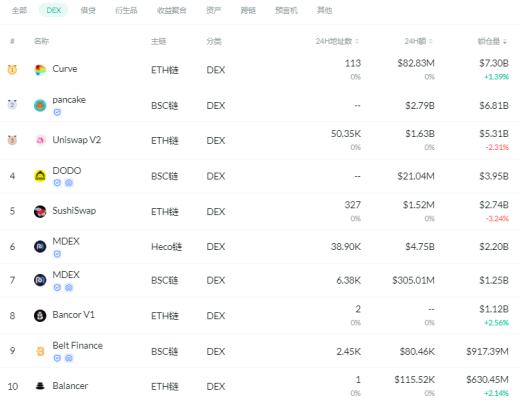Click the blue badge icon under pancake
The height and width of the screenshot is (400, 520).
(57, 112)
